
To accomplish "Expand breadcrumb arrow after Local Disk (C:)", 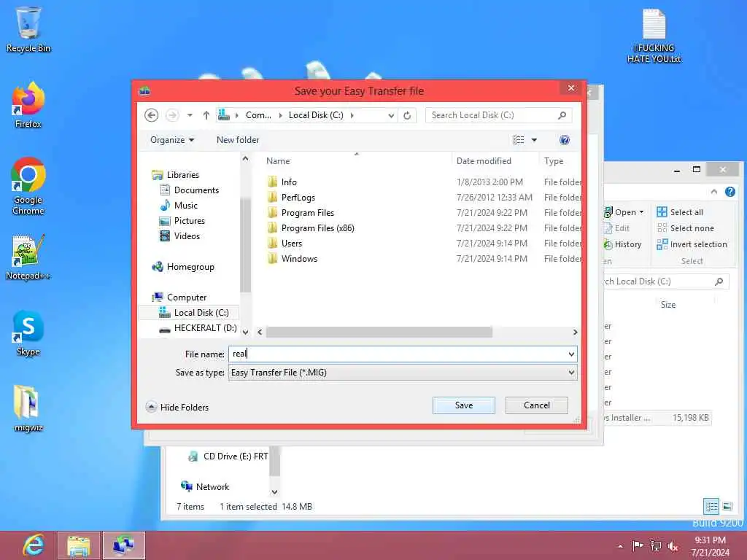I will [352, 115].
